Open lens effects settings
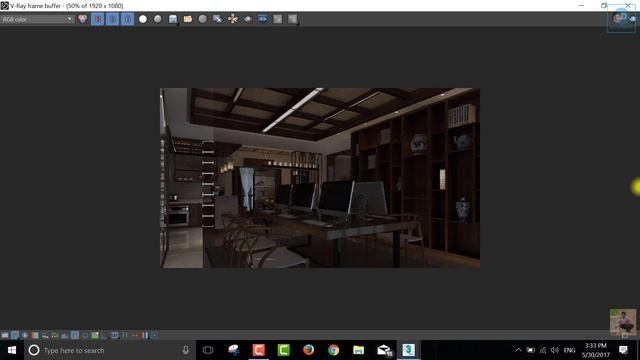This screenshot has height=360, width=640. coord(155,335)
